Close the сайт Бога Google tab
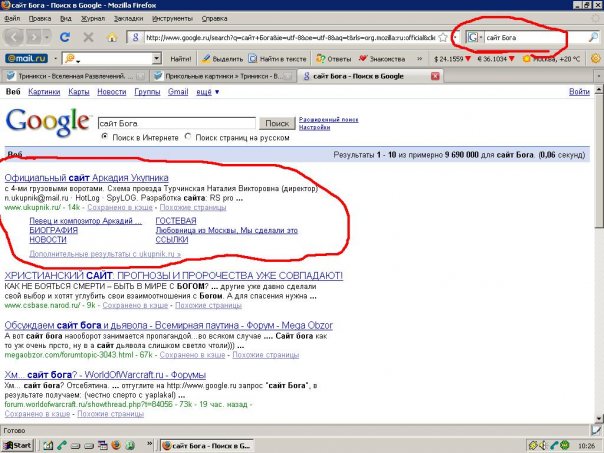 [435, 76]
